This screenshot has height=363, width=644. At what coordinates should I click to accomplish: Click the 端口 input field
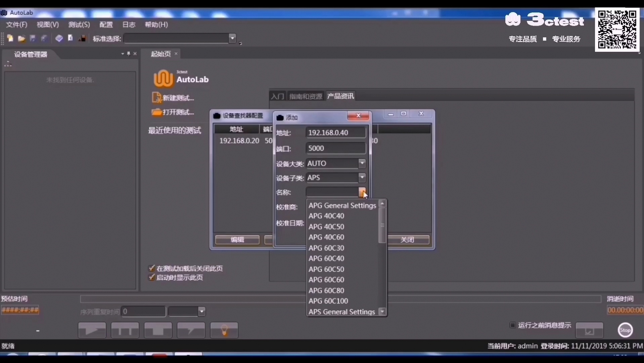[x=336, y=148]
